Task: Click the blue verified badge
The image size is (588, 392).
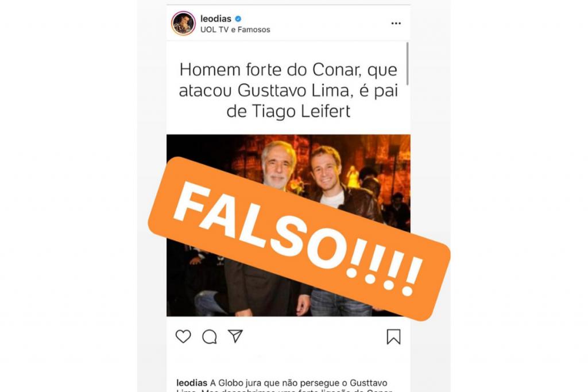Action: tap(238, 18)
